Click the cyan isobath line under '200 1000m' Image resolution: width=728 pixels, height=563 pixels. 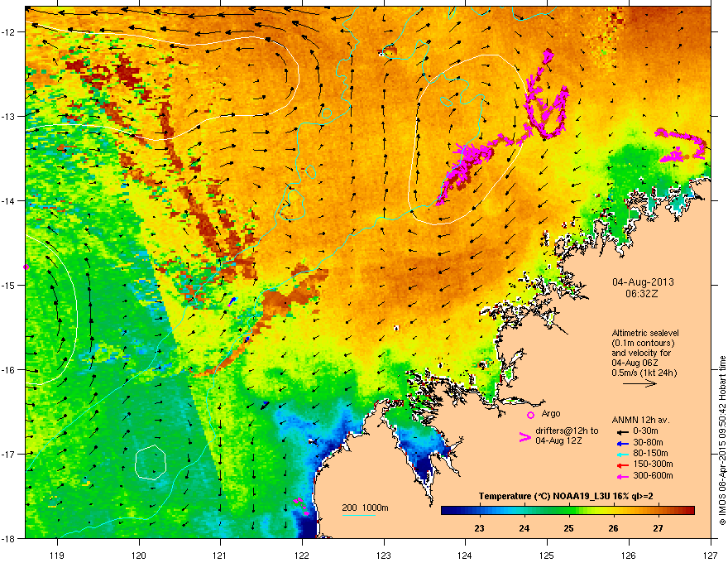[x=358, y=515]
